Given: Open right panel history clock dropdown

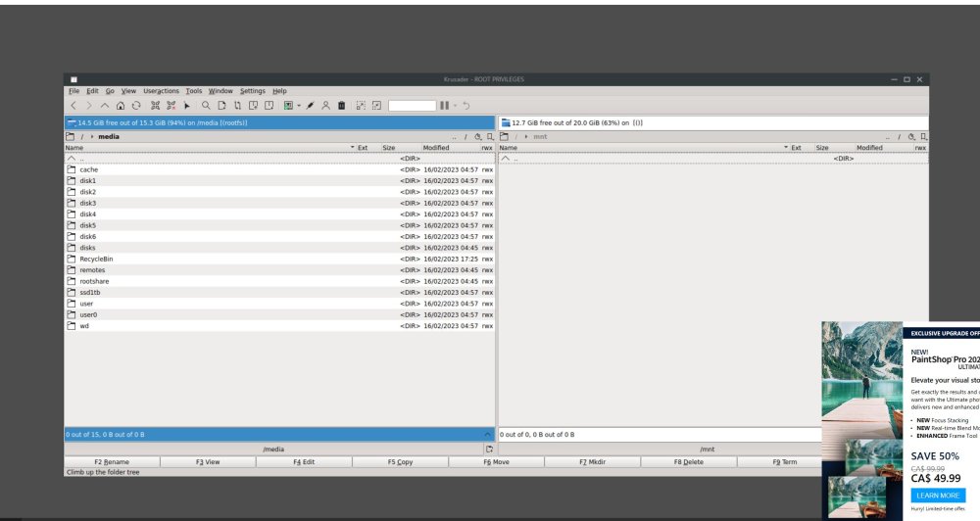Looking at the screenshot, I should point(911,136).
